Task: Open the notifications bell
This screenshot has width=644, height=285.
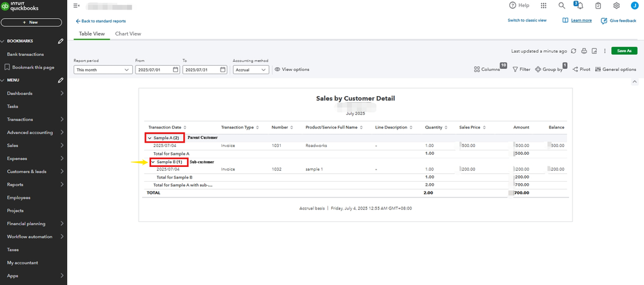Action: [x=580, y=5]
